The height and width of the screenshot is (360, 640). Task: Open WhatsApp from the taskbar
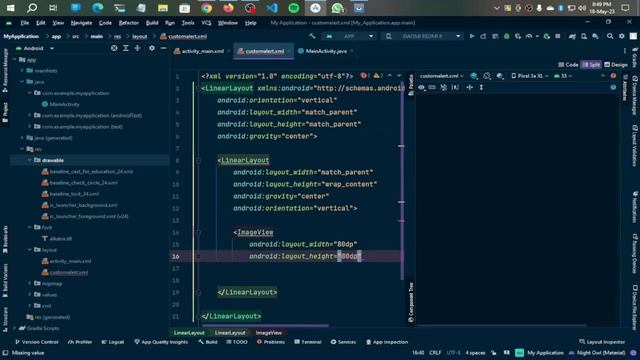[x=337, y=8]
